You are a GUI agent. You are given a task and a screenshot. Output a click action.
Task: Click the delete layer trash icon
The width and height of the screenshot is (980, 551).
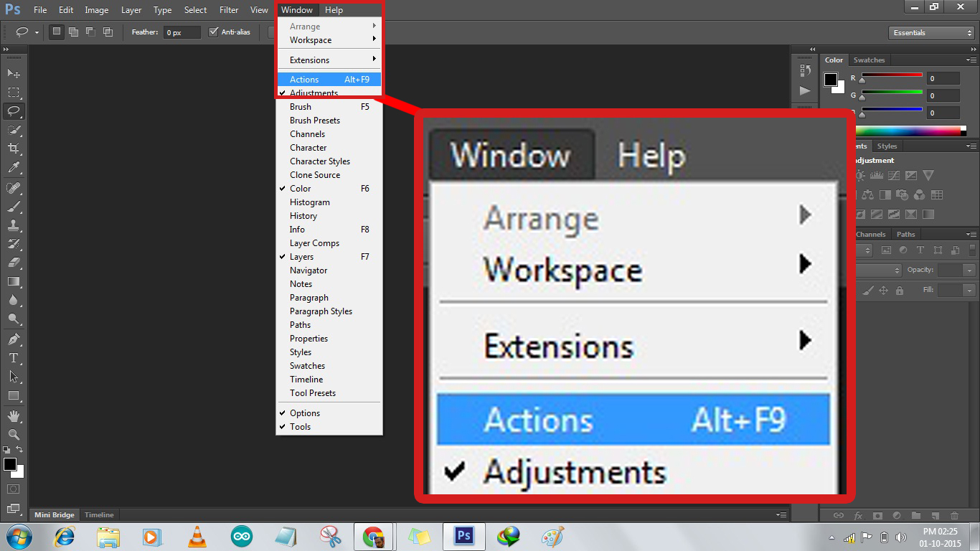(954, 515)
